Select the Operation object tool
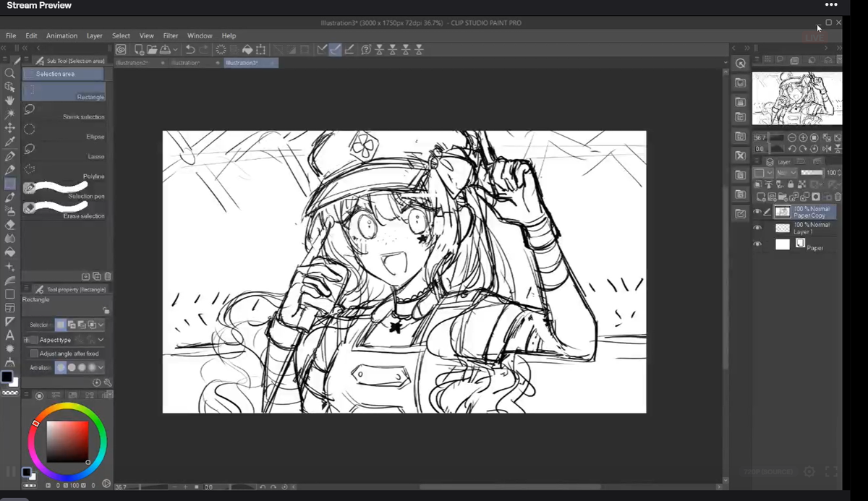The height and width of the screenshot is (501, 868). click(x=10, y=87)
